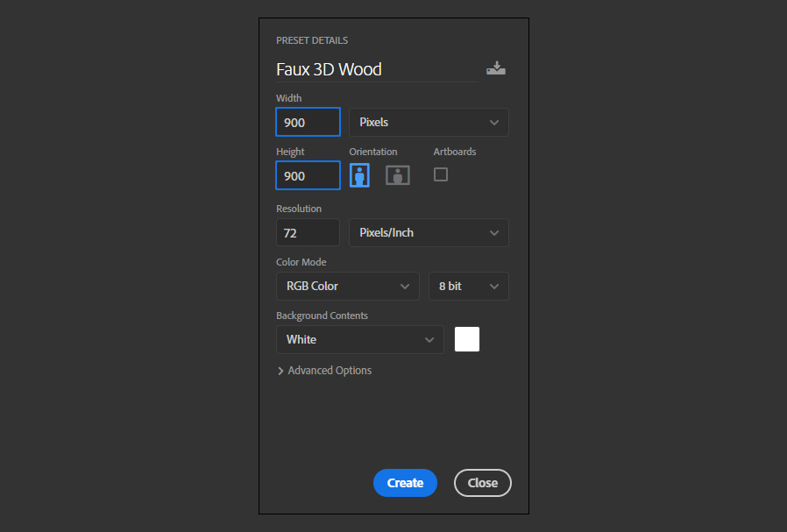Enable the Artboards checkbox
The width and height of the screenshot is (787, 532).
(x=441, y=174)
